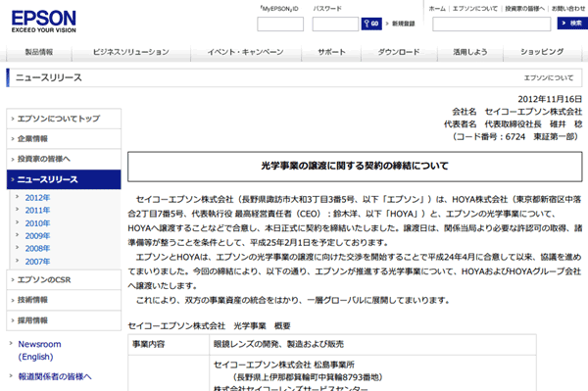
Task: Open the Newsroom (English) link
Action: click(x=39, y=350)
